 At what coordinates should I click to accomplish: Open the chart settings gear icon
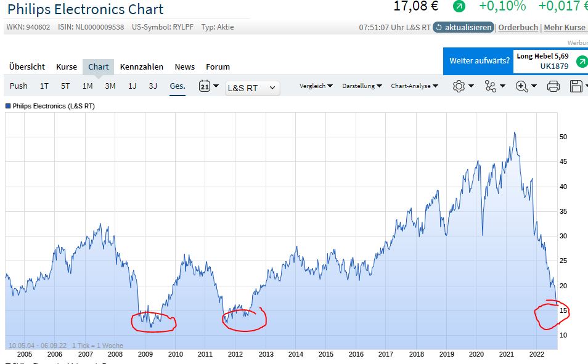pos(459,86)
